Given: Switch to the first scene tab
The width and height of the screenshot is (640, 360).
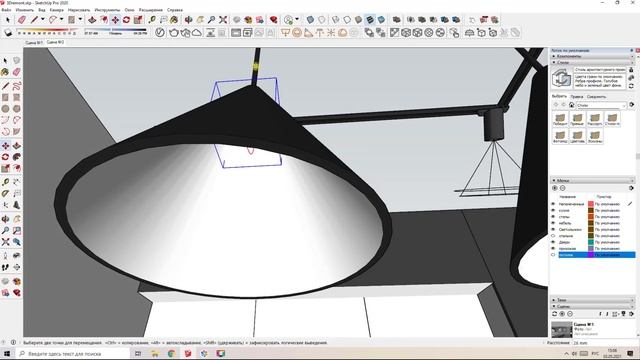Looking at the screenshot, I should click(34, 42).
